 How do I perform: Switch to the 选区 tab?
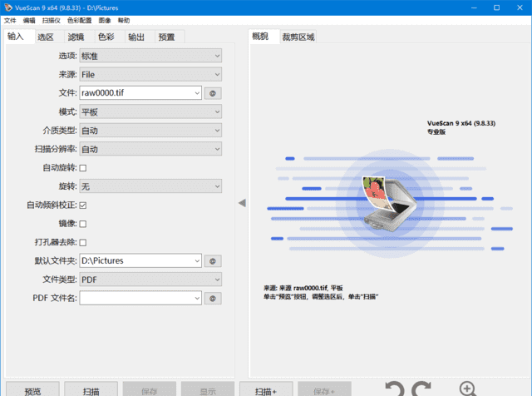pos(50,37)
